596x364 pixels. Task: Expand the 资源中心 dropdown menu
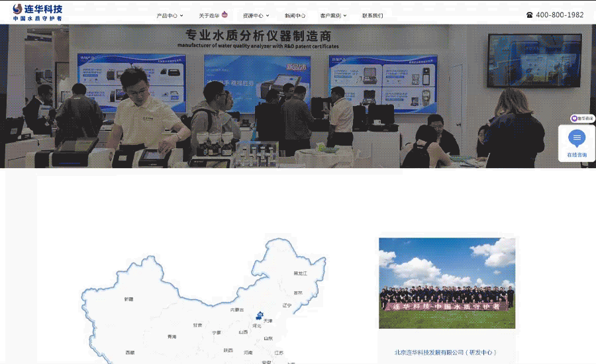click(x=256, y=15)
